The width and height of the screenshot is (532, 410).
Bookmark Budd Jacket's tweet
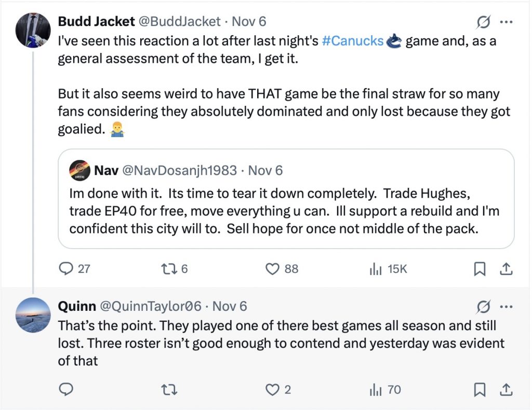click(480, 268)
